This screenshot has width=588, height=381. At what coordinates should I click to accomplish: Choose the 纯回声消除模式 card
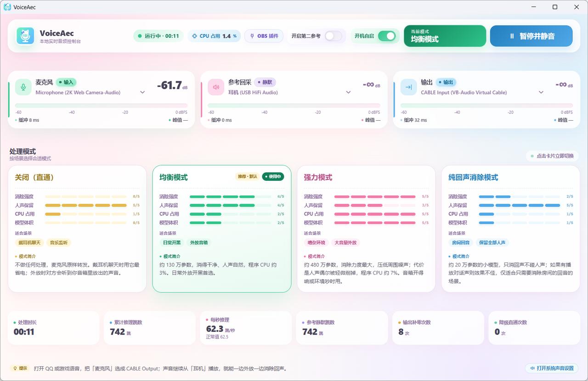[x=511, y=229]
